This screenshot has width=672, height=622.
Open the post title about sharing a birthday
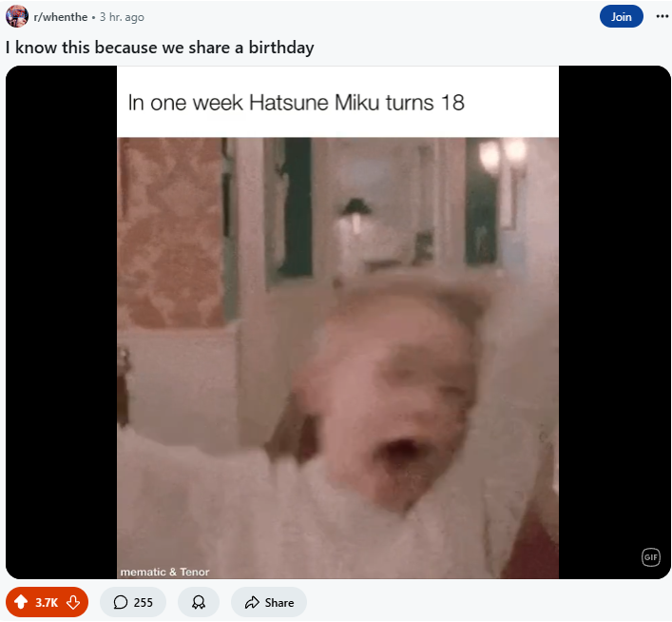[x=160, y=48]
